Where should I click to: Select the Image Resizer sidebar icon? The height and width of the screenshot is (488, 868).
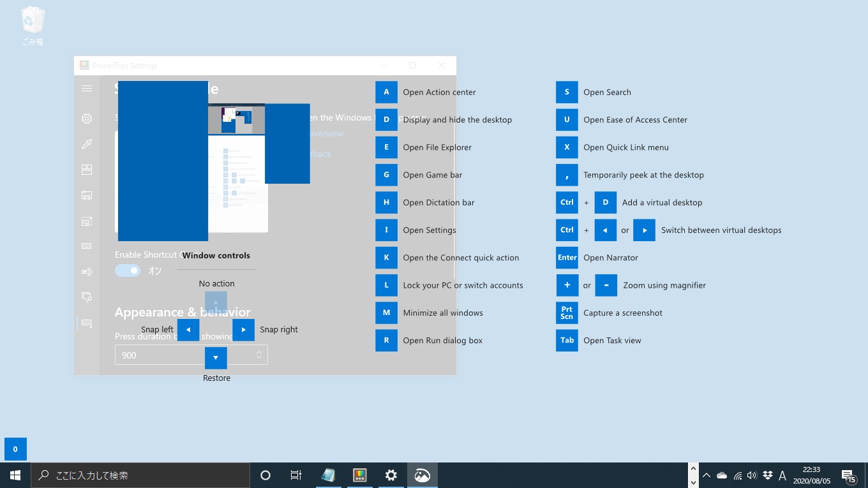point(87,221)
